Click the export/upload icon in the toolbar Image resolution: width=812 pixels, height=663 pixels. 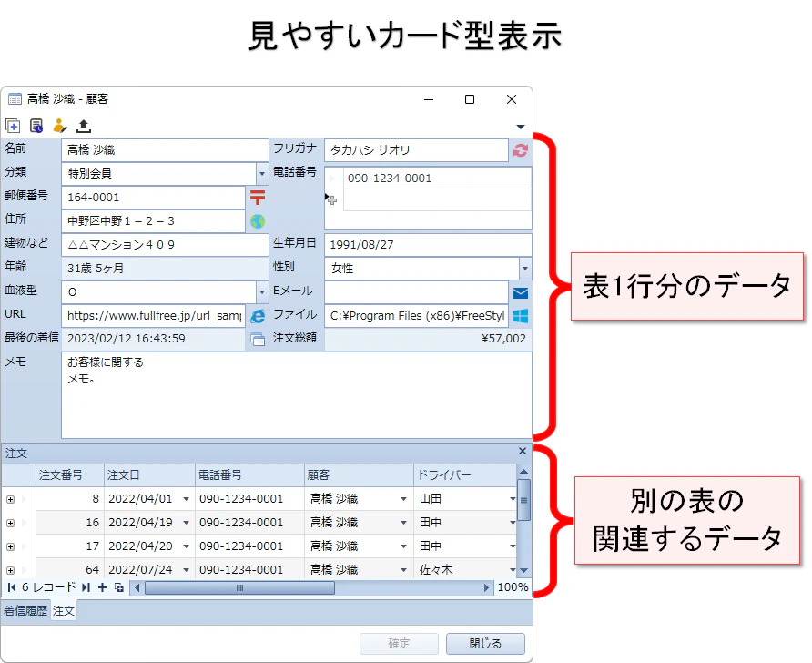(x=83, y=126)
